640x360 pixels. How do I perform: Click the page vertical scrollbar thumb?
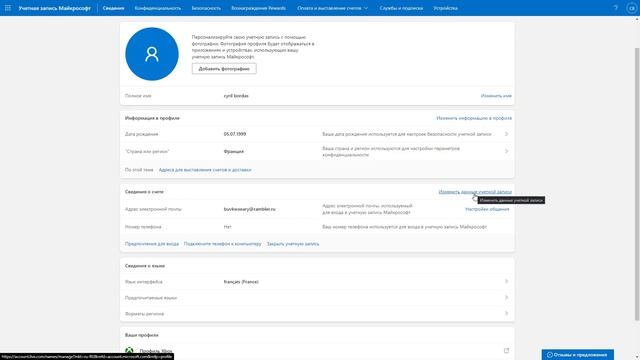(637, 184)
